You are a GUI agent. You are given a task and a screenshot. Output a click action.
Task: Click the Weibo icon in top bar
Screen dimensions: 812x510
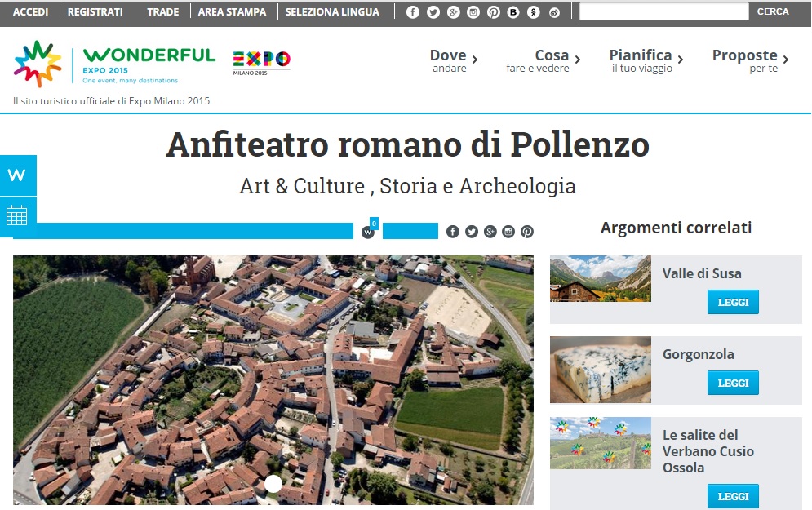coord(554,12)
